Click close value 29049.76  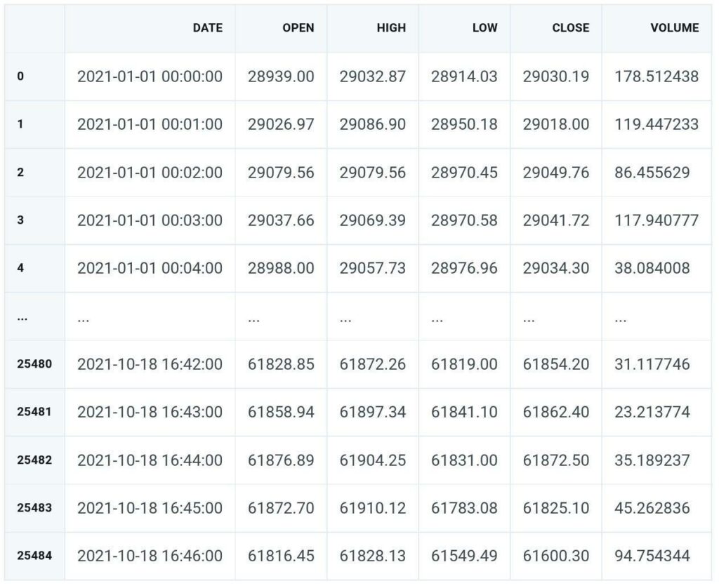click(556, 173)
